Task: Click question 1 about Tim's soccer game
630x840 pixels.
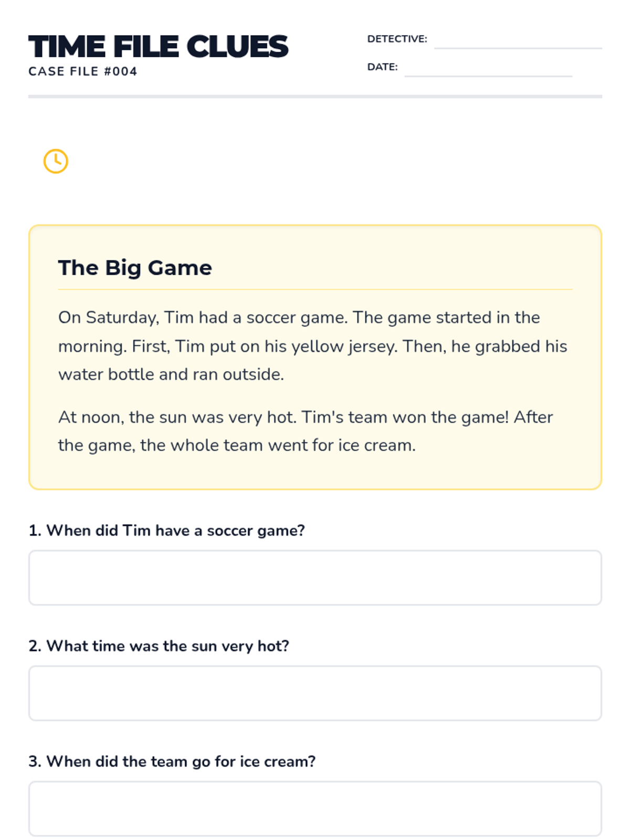Action: [166, 531]
